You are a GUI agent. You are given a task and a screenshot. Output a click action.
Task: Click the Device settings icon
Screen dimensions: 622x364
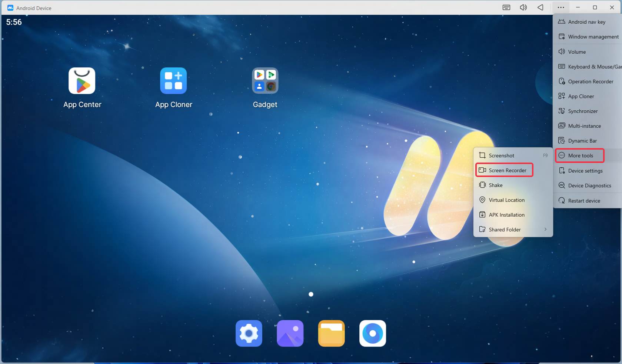(x=562, y=170)
